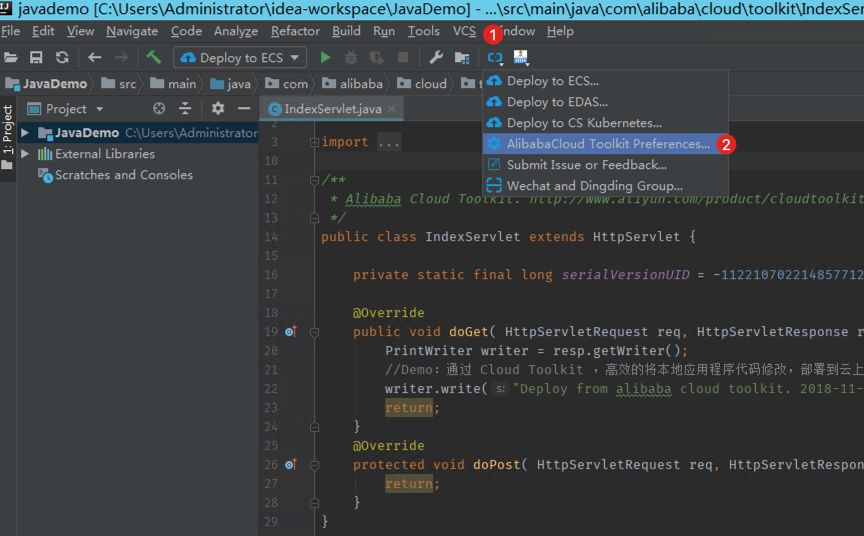Click the toolbar icon after Cloud Toolkit
The image size is (864, 536).
click(521, 57)
